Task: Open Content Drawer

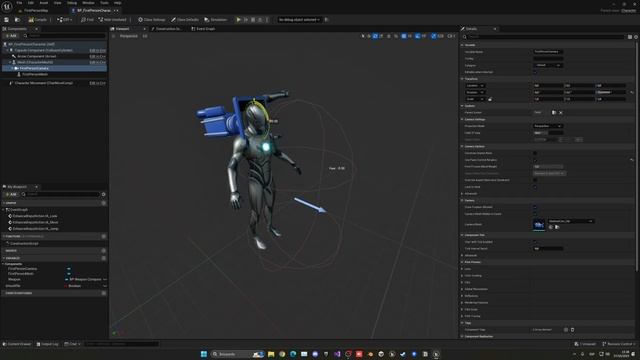Action: (17, 344)
